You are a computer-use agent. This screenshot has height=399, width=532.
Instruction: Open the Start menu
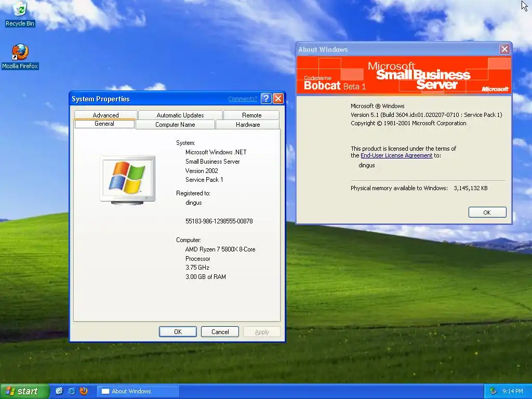pos(24,391)
